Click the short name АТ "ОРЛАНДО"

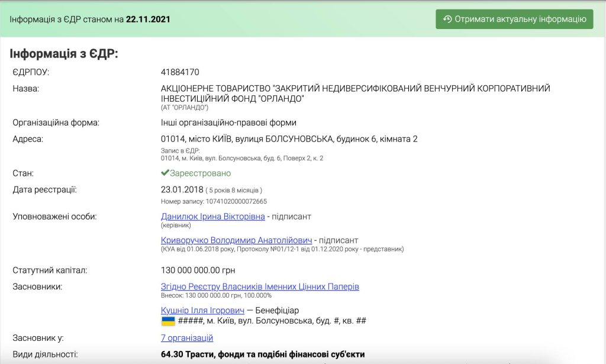(185, 108)
